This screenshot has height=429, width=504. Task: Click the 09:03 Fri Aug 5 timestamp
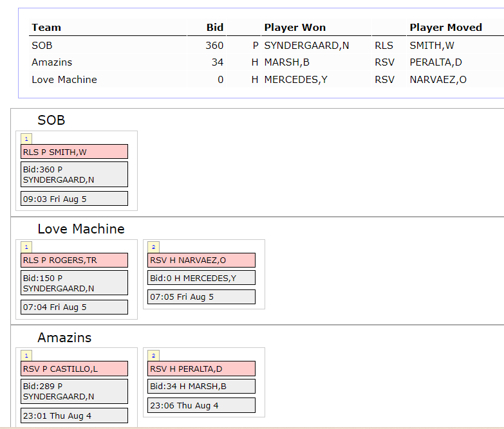click(x=74, y=199)
